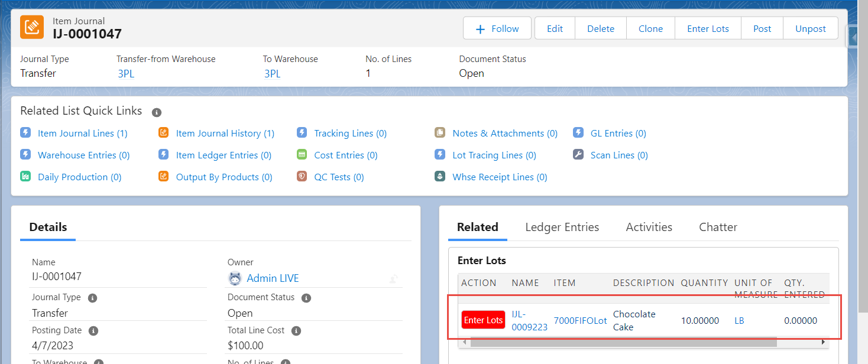This screenshot has width=868, height=364.
Task: Open GL Entries (0) link
Action: [618, 134]
